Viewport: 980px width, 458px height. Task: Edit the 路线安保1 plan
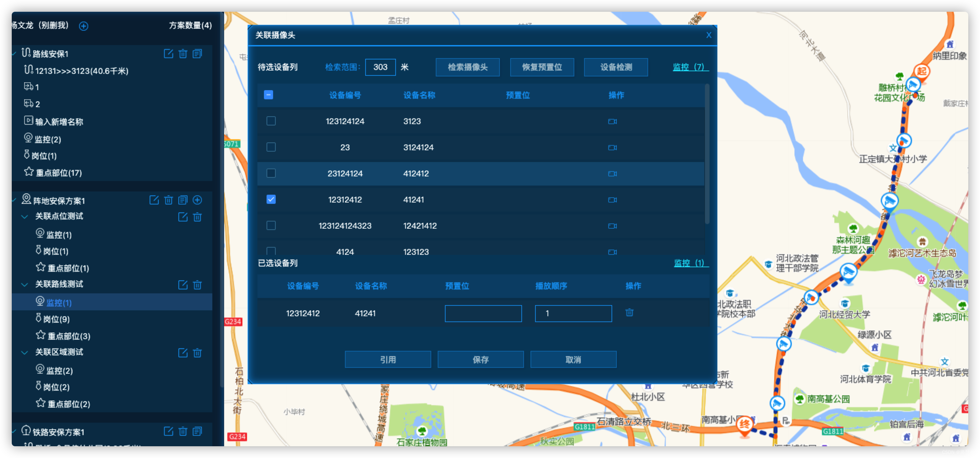click(x=168, y=54)
